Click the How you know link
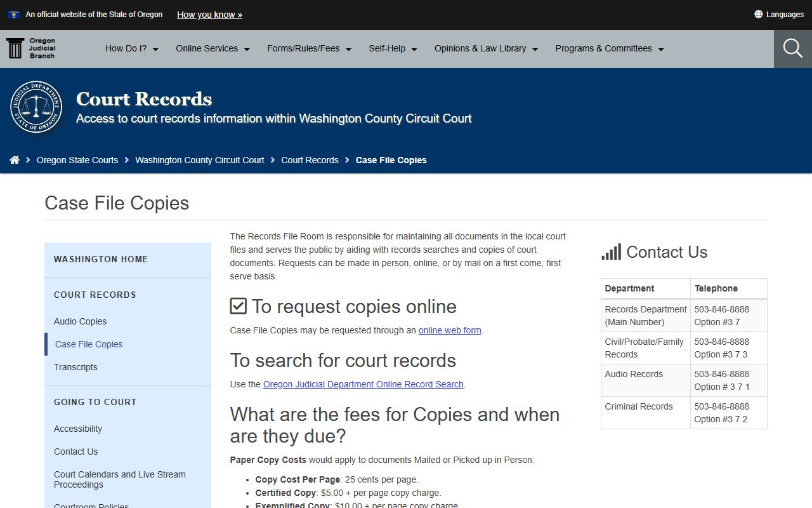The height and width of the screenshot is (508, 812). point(209,15)
